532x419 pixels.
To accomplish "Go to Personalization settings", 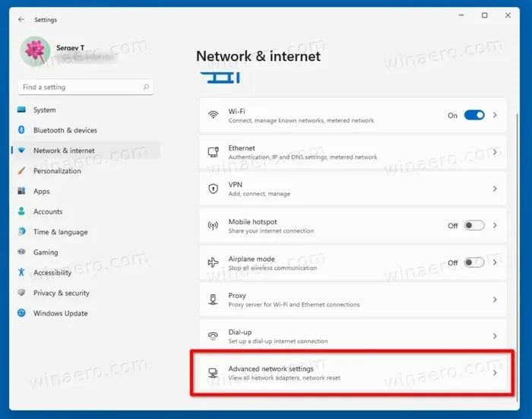I will tap(85, 171).
